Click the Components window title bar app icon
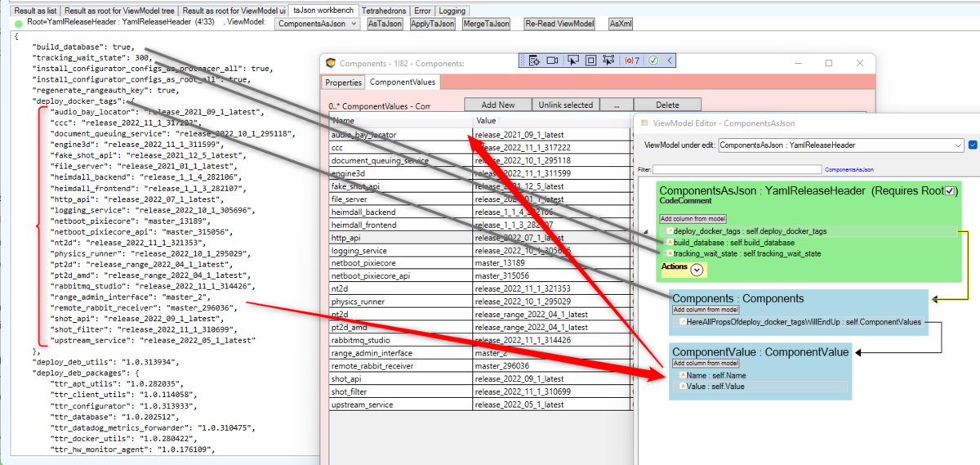The height and width of the screenshot is (465, 980). (x=331, y=63)
